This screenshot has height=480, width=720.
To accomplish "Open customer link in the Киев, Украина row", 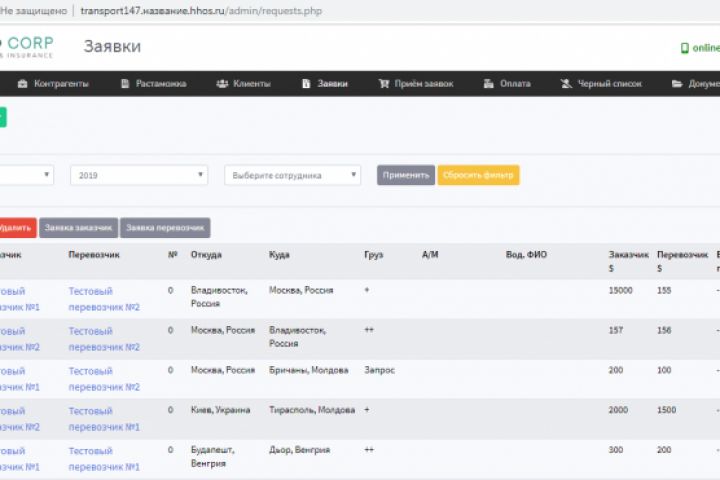I will [19, 419].
